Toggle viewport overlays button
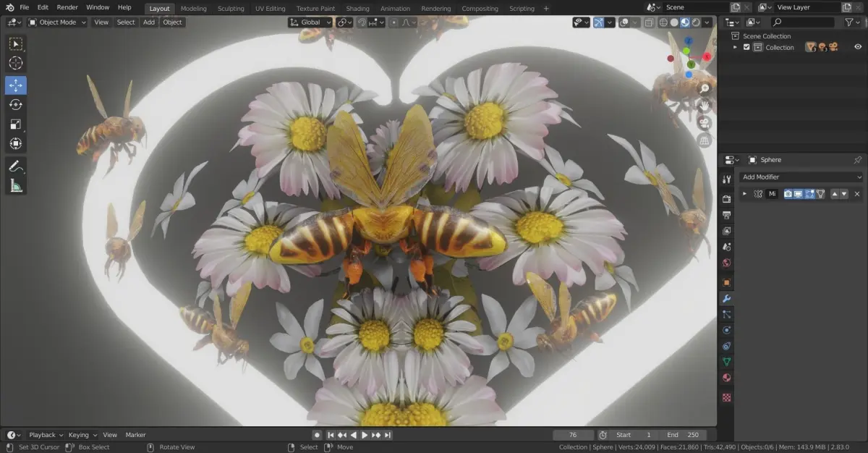Screen dimensions: 868x453 pyautogui.click(x=624, y=22)
